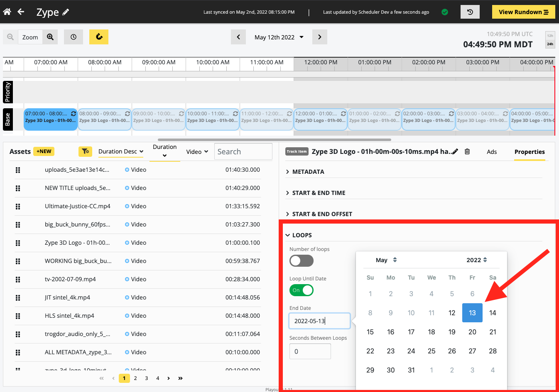559x392 pixels.
Task: Open the Duration Desc sort dropdown
Action: pyautogui.click(x=121, y=151)
